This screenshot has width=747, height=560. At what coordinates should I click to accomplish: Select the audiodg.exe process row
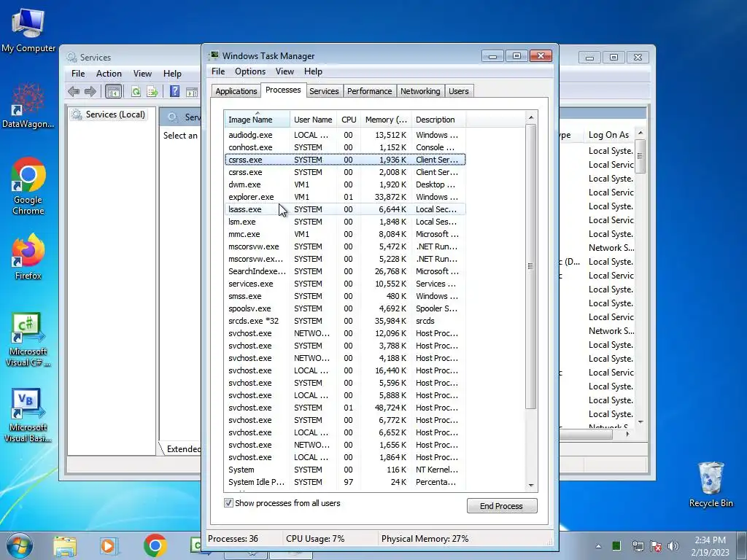(x=345, y=135)
